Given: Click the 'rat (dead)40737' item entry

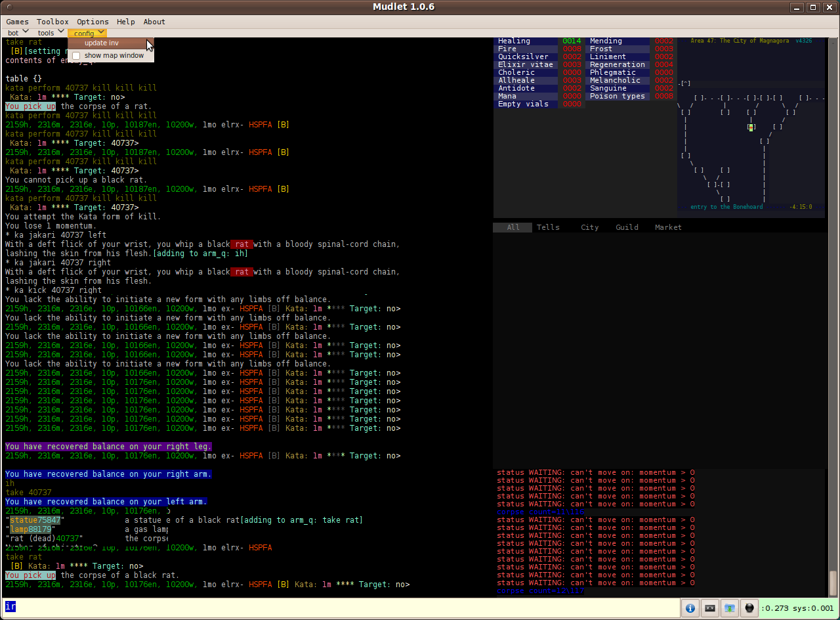Looking at the screenshot, I should [44, 539].
